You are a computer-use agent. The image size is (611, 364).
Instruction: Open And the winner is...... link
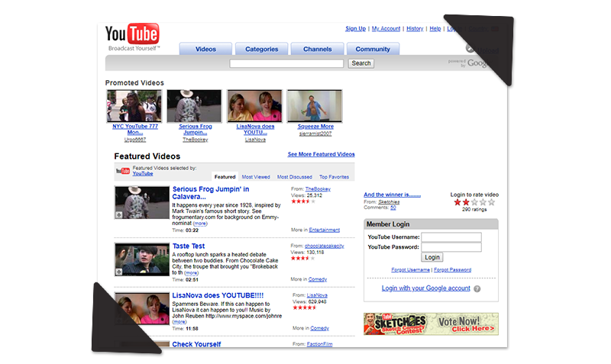click(392, 195)
